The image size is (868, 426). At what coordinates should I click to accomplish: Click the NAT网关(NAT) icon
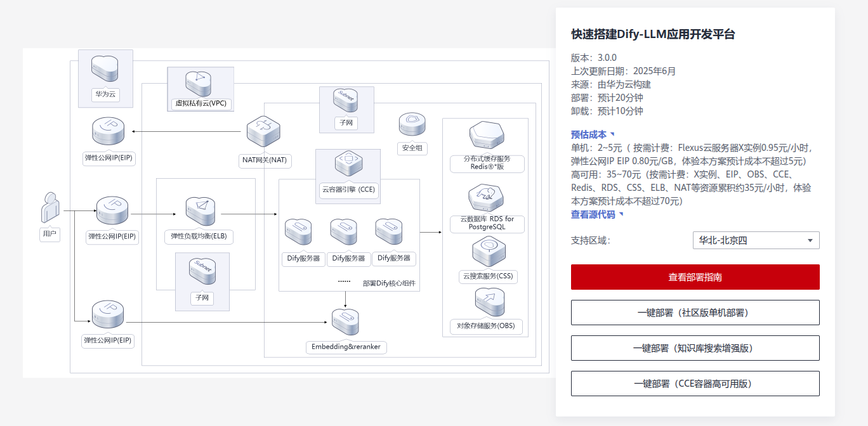tap(264, 132)
